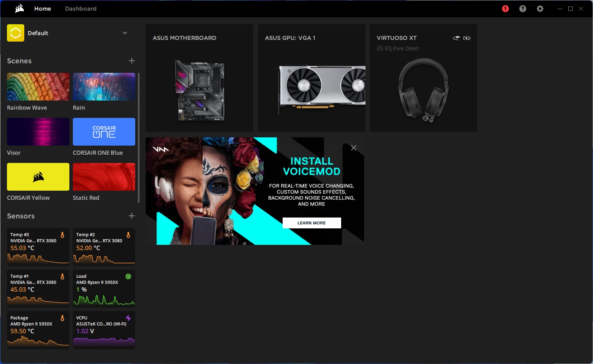
Task: Click Virtuoso XT battery status icon
Action: (467, 38)
